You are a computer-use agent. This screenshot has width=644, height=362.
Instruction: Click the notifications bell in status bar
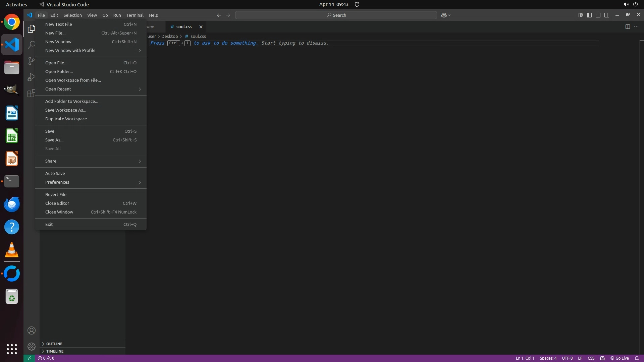(x=637, y=358)
